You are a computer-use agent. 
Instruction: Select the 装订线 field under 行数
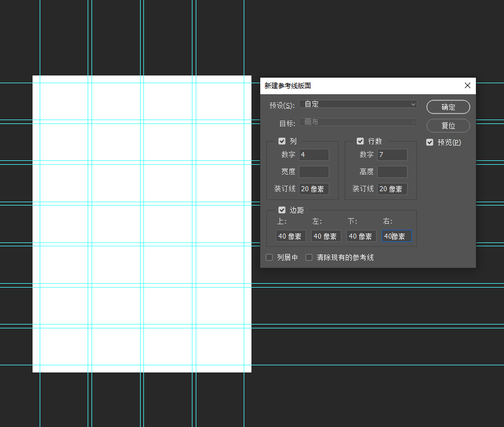click(392, 189)
